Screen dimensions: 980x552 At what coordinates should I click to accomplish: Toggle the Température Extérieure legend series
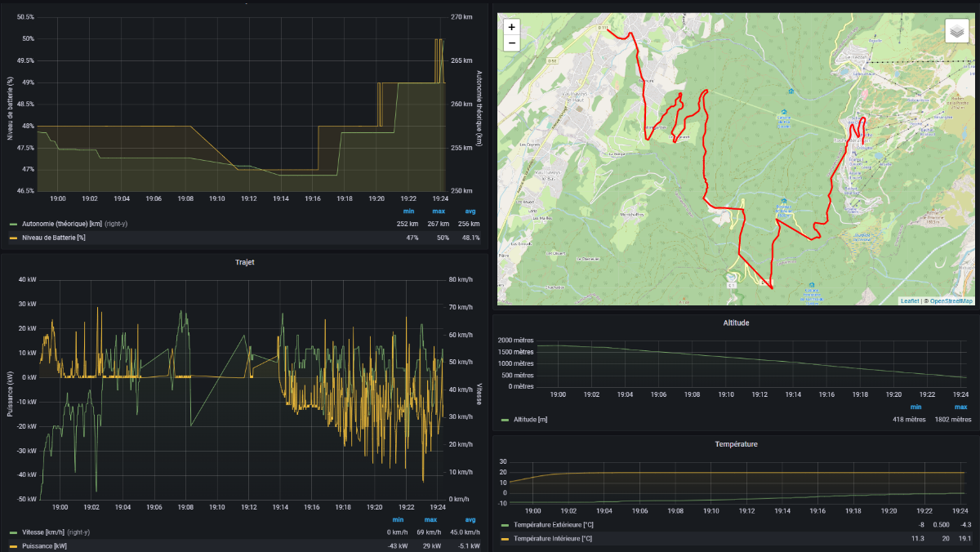point(551,525)
